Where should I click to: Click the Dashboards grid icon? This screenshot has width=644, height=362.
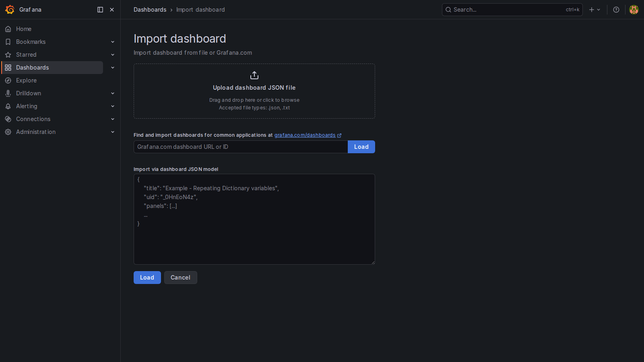pyautogui.click(x=8, y=68)
